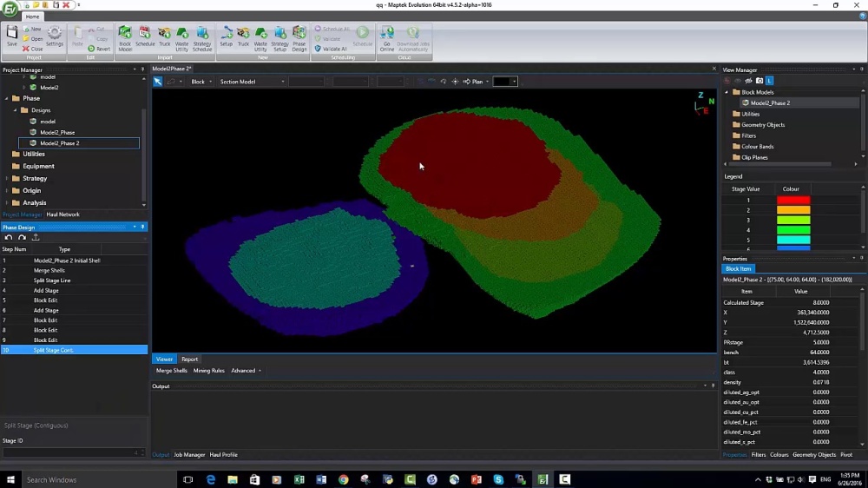Open the Block selection mode dropdown
This screenshot has width=868, height=488.
[201, 82]
